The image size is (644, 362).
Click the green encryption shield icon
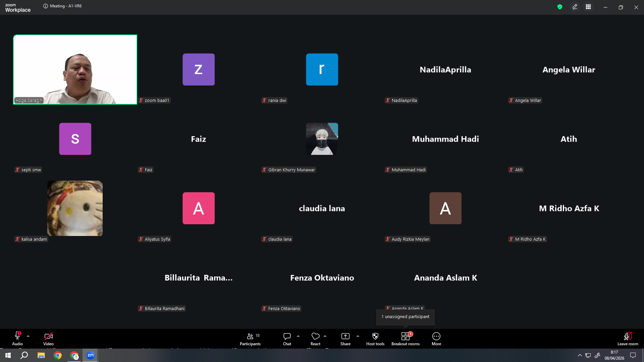tap(560, 7)
